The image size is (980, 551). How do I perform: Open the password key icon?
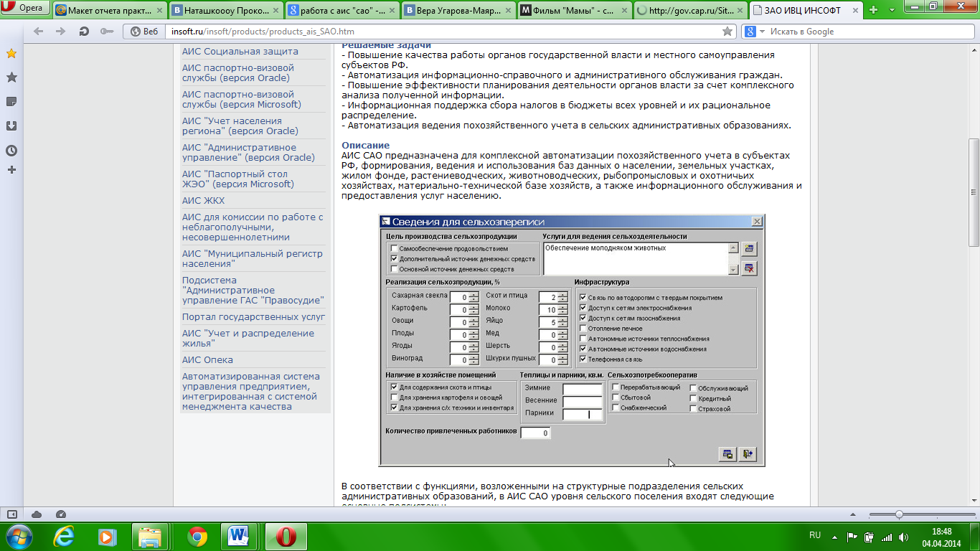(x=107, y=32)
